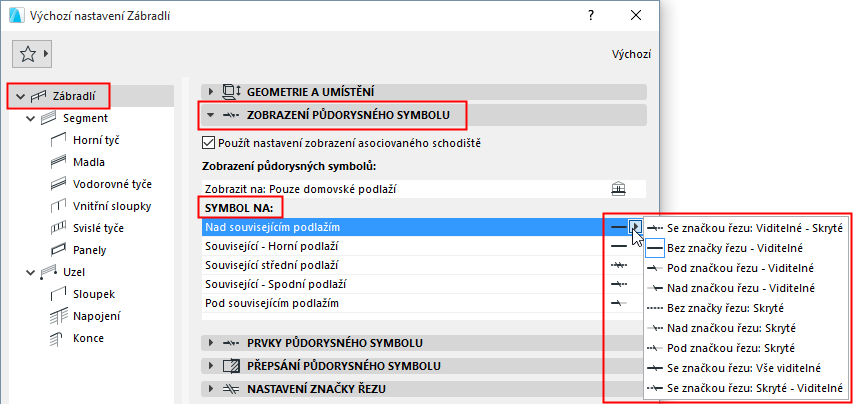Collapse the Zobrazení půdorysného symbolu panel
Screen dimensions: 853x404
click(211, 115)
